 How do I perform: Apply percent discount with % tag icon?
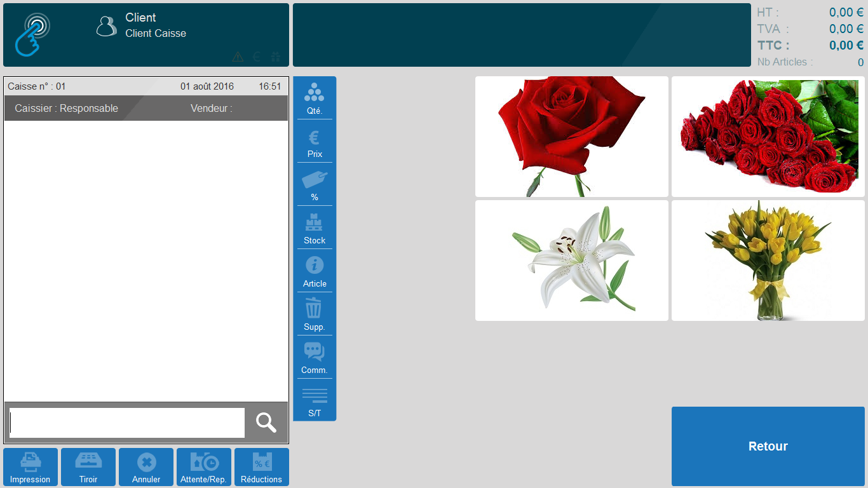(x=315, y=185)
